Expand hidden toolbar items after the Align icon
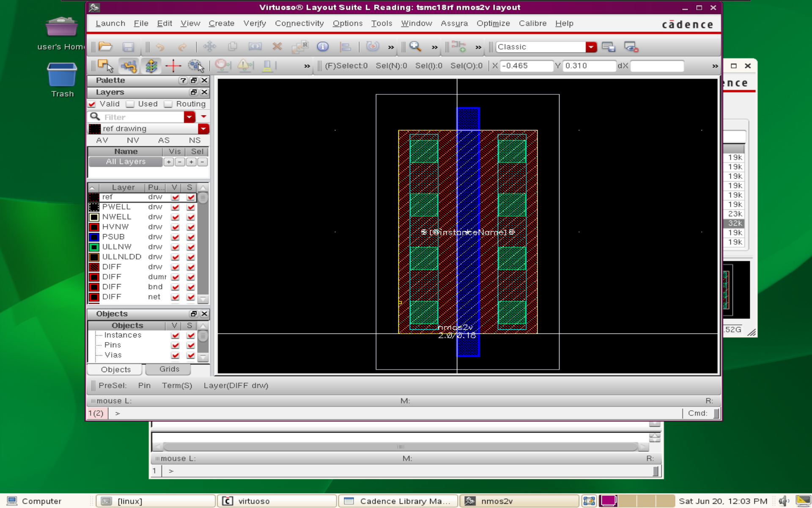 (391, 47)
